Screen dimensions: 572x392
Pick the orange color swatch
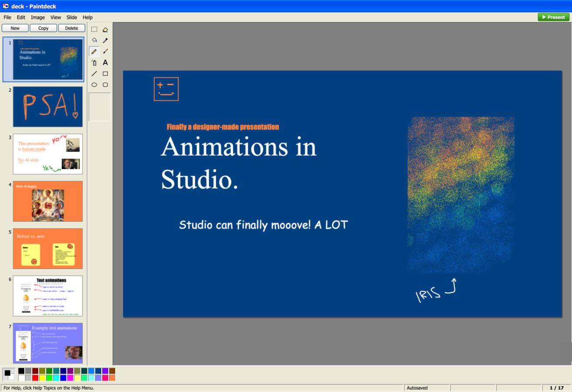tap(112, 378)
